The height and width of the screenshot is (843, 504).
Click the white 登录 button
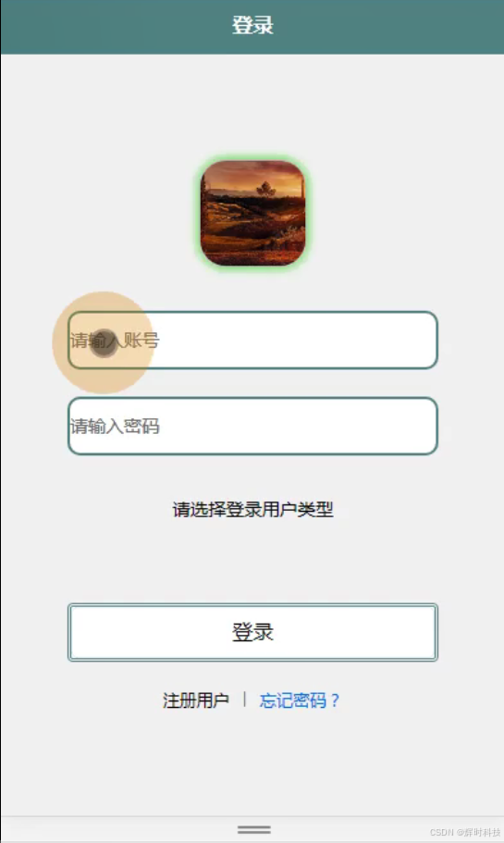pyautogui.click(x=252, y=632)
